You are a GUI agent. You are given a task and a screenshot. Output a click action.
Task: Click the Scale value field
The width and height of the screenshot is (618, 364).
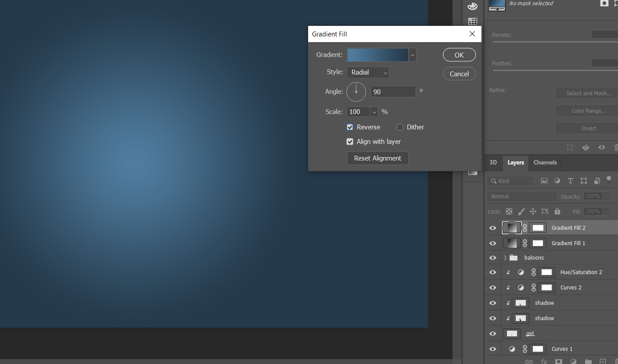pyautogui.click(x=359, y=112)
